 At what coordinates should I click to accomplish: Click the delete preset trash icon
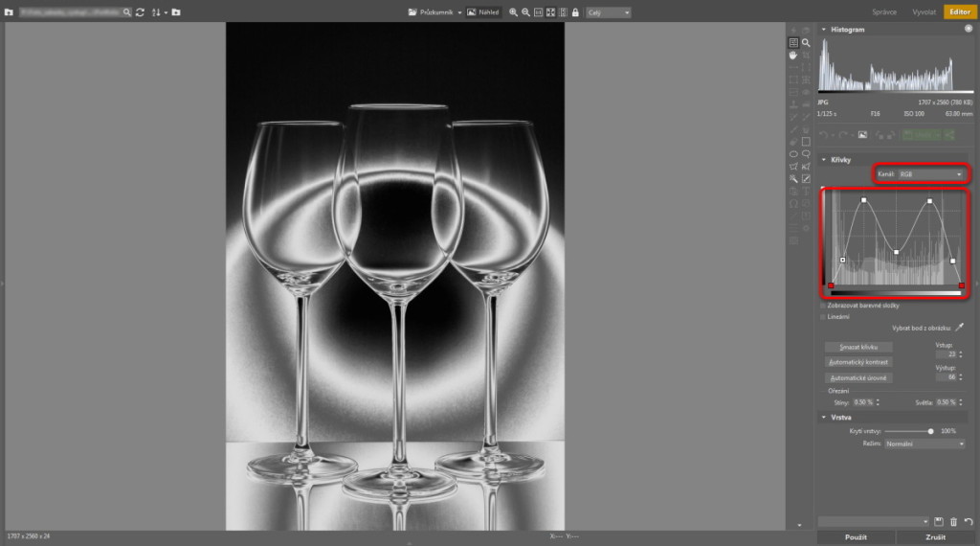point(954,522)
